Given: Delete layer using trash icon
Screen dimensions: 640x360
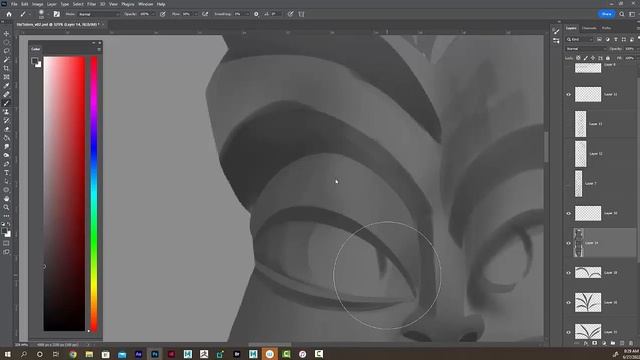Looking at the screenshot, I should (631, 343).
